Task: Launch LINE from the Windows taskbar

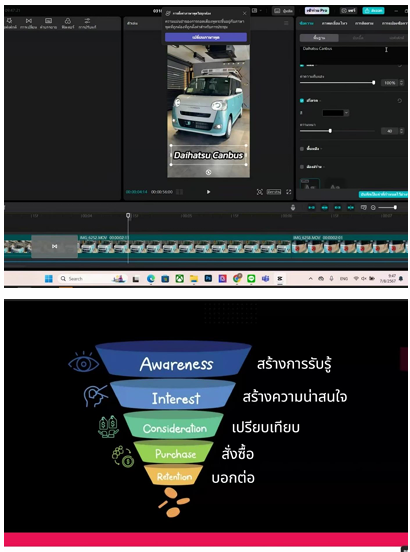Action: (x=251, y=278)
